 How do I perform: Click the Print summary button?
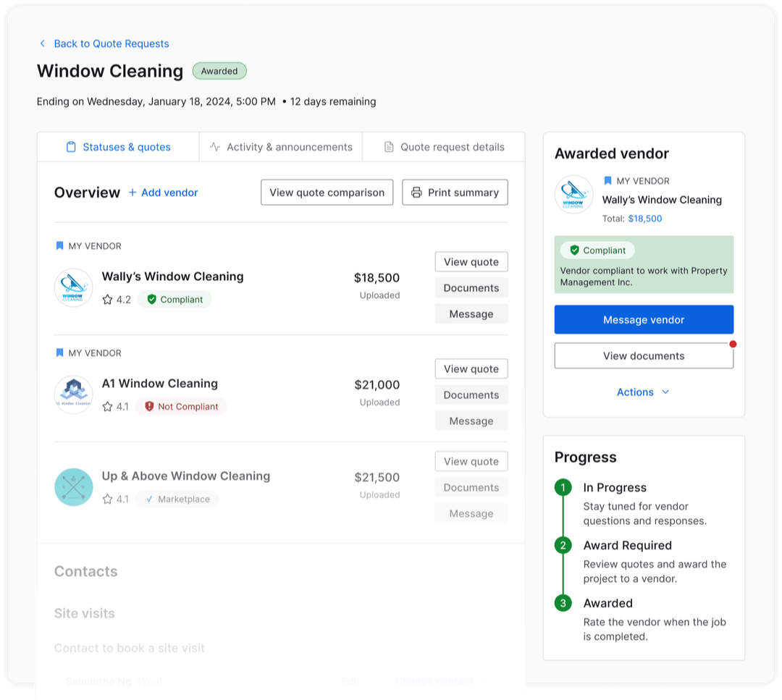click(x=455, y=193)
